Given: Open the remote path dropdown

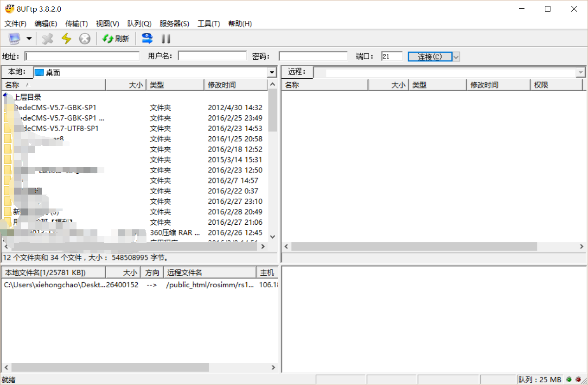Looking at the screenshot, I should 581,73.
